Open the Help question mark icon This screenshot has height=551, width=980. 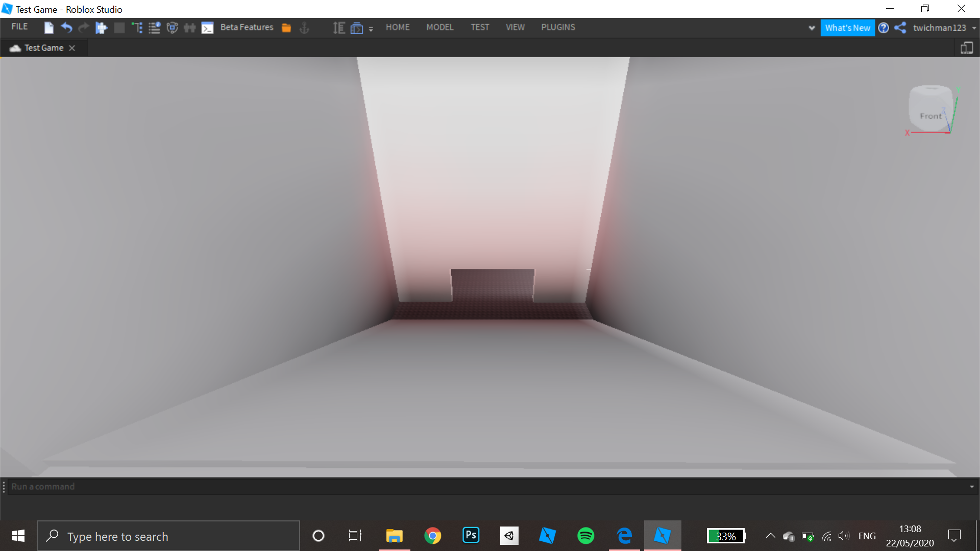point(883,28)
